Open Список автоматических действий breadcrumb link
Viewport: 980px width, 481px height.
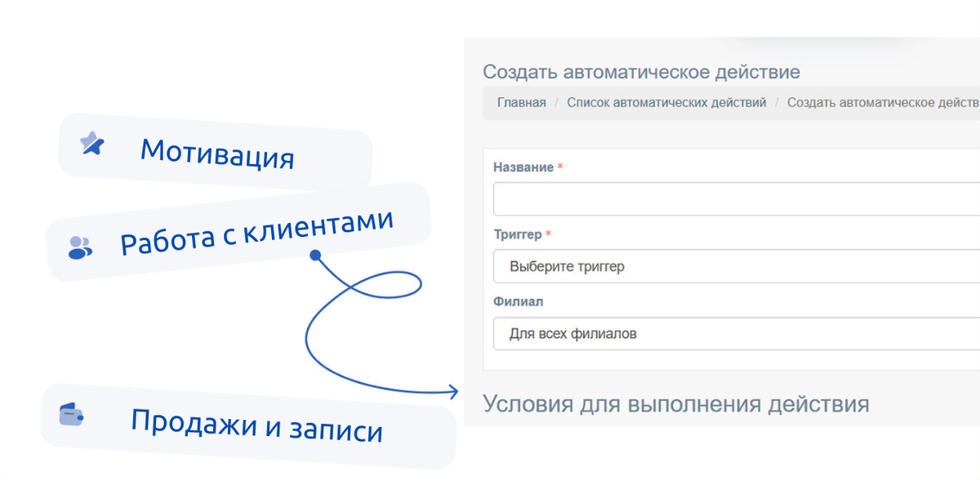[x=666, y=103]
